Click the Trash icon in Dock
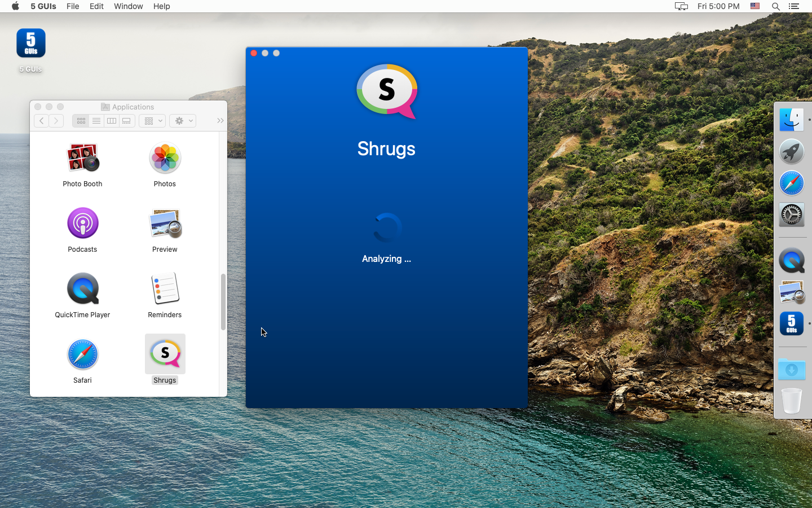The image size is (812, 508). pos(792,401)
